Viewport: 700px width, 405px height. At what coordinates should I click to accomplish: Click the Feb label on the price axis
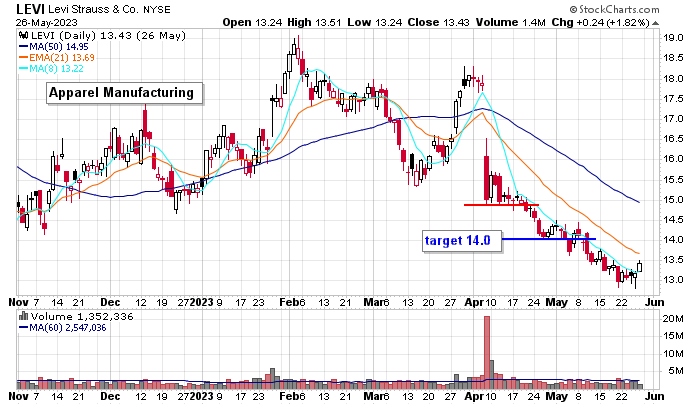click(290, 300)
